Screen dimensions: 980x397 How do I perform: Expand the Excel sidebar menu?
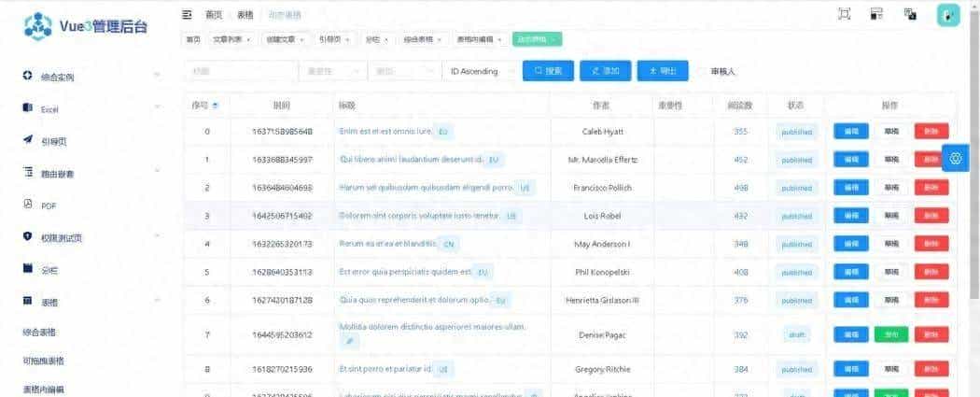(156, 108)
